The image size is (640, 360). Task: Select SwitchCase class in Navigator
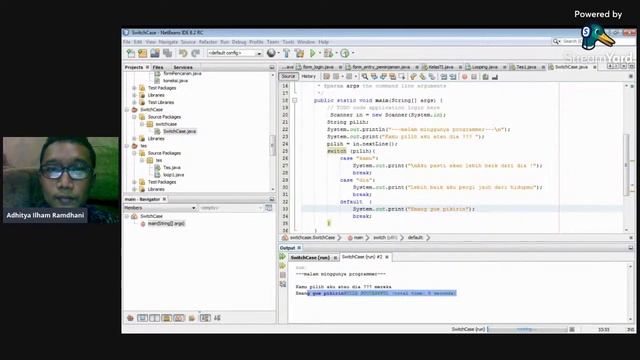tap(151, 216)
